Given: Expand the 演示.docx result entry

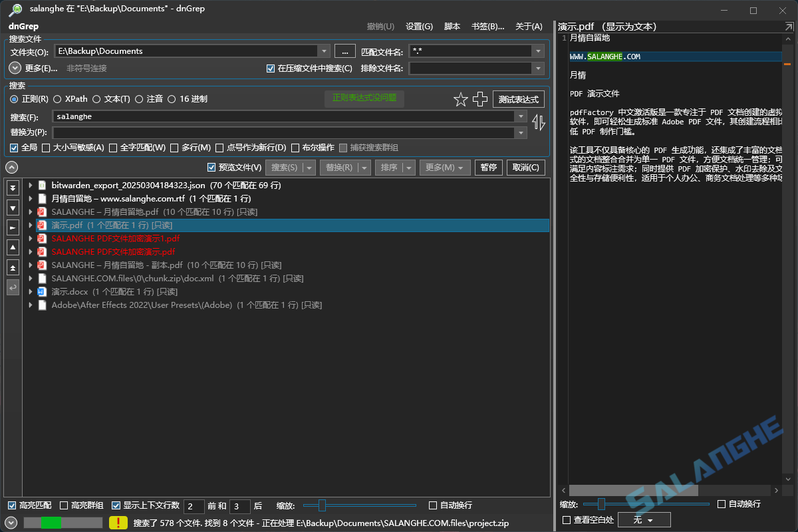Looking at the screenshot, I should coord(29,291).
